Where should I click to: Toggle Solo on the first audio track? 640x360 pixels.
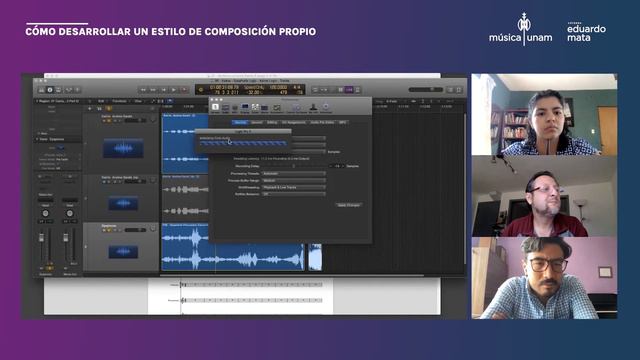pyautogui.click(x=109, y=121)
